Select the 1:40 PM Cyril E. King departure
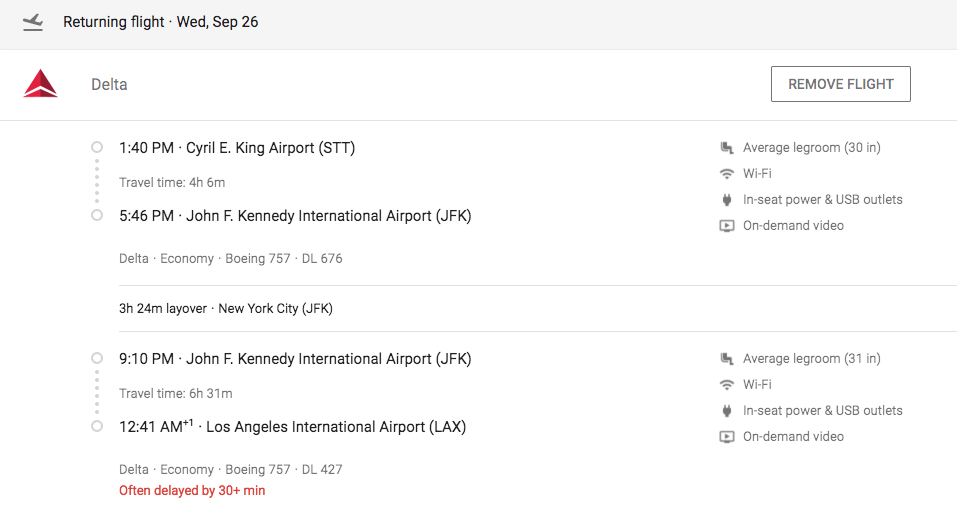This screenshot has height=511, width=957. click(x=237, y=148)
